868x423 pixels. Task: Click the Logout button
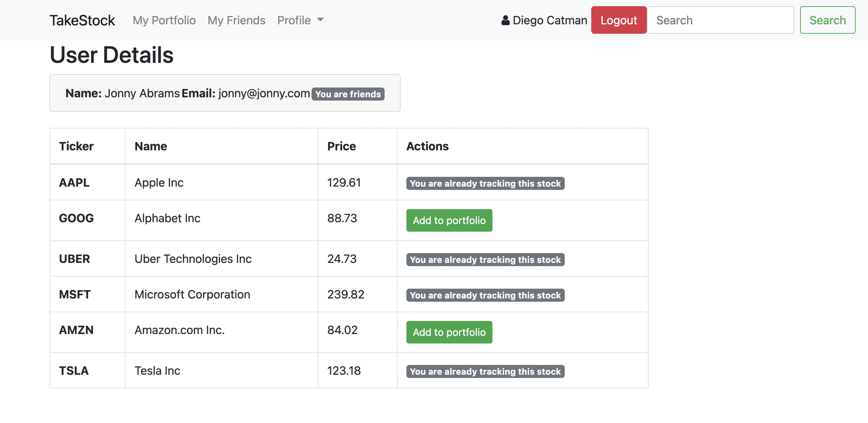tap(618, 20)
